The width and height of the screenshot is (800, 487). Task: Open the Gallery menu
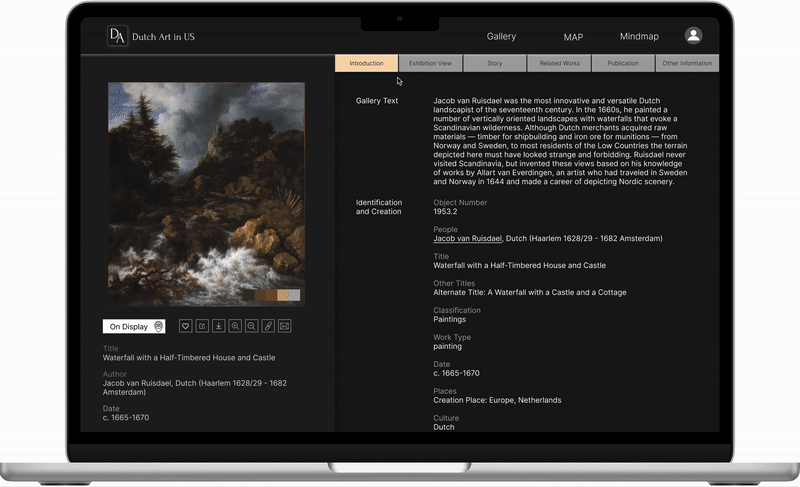pos(501,36)
